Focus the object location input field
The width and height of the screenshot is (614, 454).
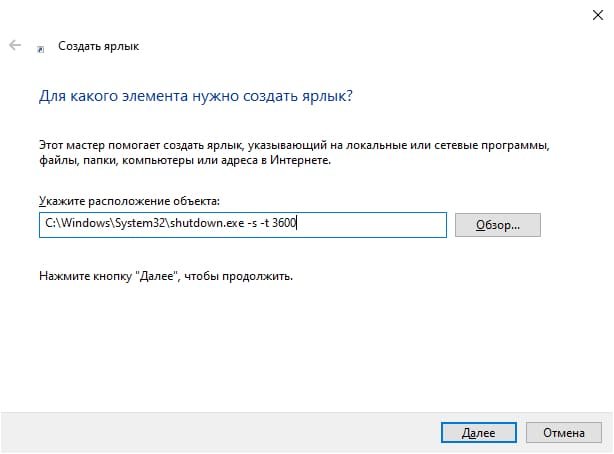243,225
